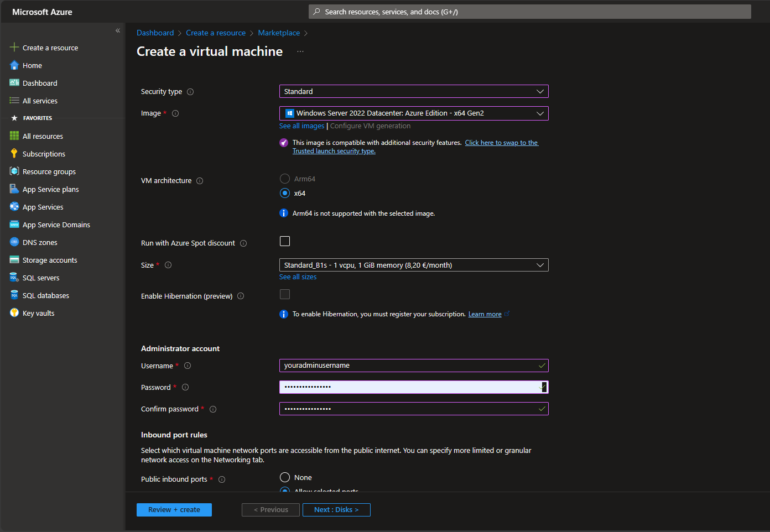Click the info icon next to Image
This screenshot has height=532, width=770.
(x=175, y=113)
